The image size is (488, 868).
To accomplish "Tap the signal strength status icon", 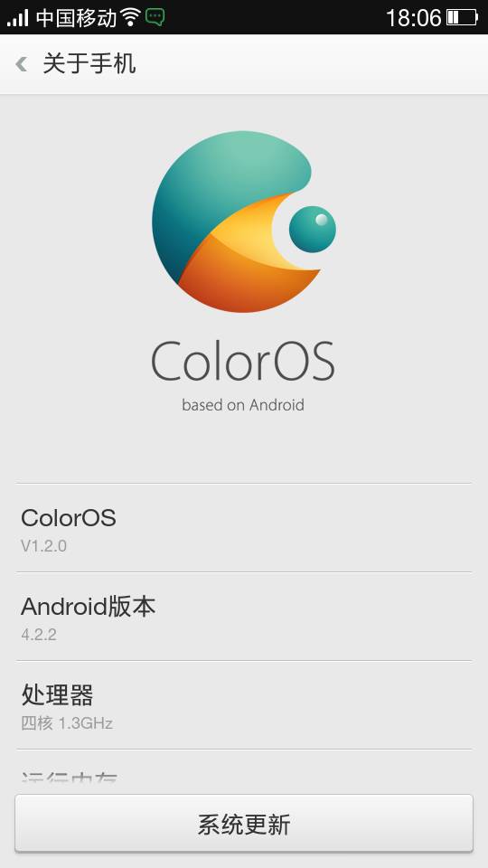I will (17, 18).
